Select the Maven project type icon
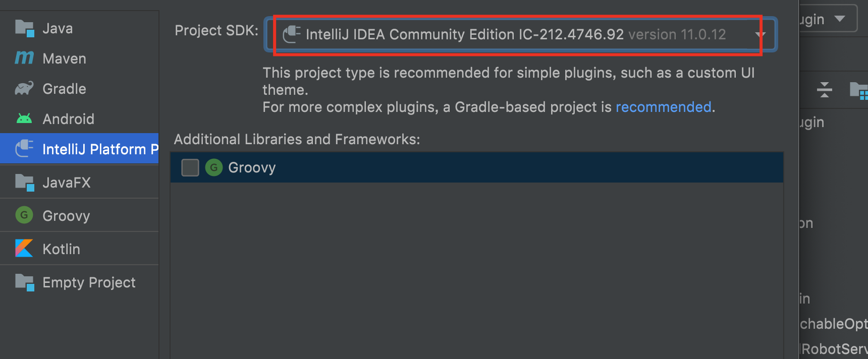This screenshot has width=868, height=359. point(23,58)
